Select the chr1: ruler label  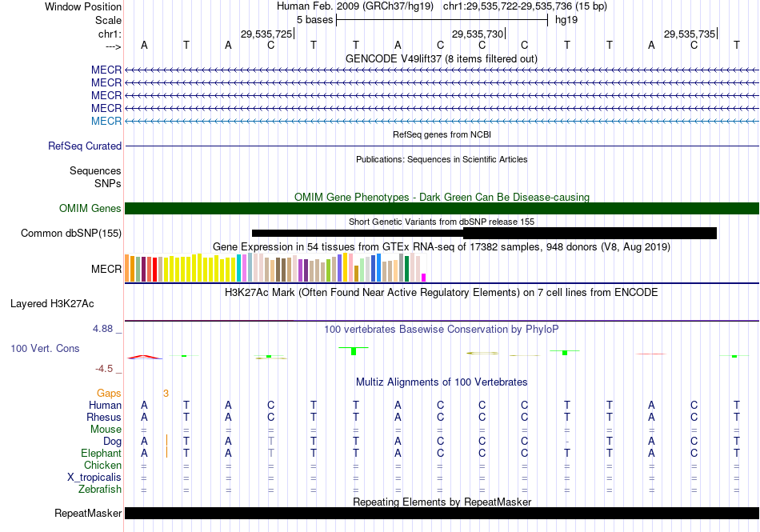click(x=110, y=34)
